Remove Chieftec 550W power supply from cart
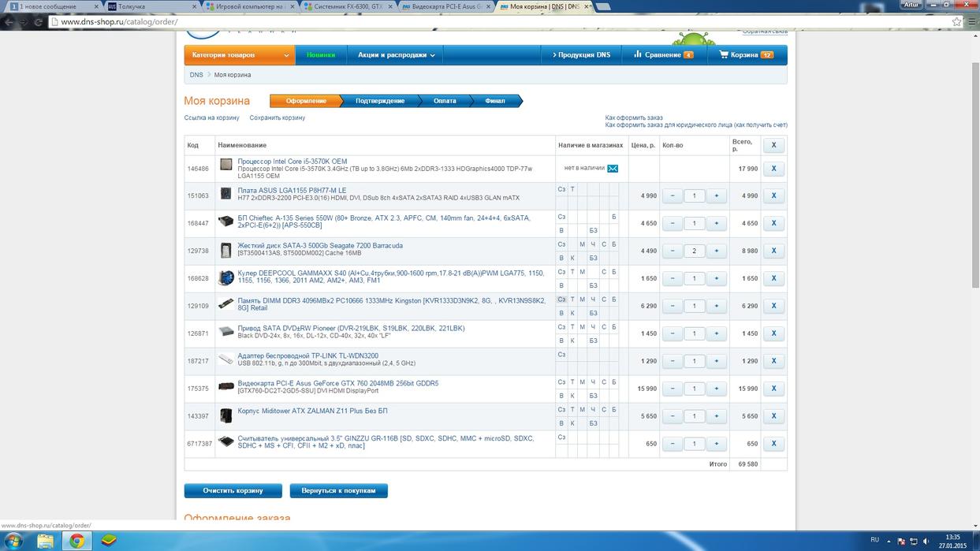The image size is (980, 551). point(773,223)
